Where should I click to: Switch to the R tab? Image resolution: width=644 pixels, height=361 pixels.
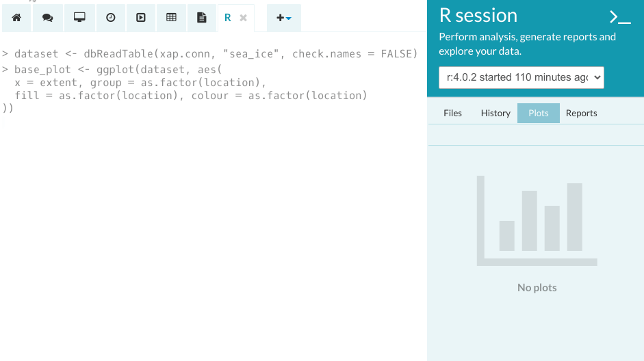click(x=228, y=18)
